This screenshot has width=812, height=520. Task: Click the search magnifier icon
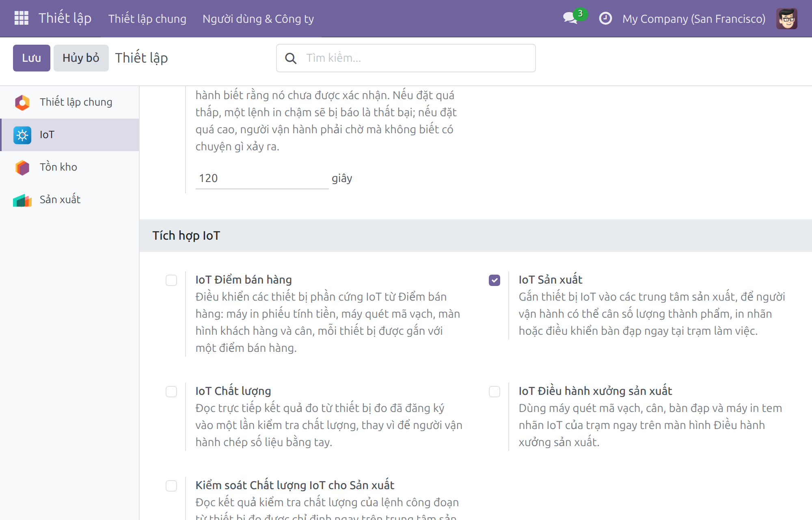291,58
